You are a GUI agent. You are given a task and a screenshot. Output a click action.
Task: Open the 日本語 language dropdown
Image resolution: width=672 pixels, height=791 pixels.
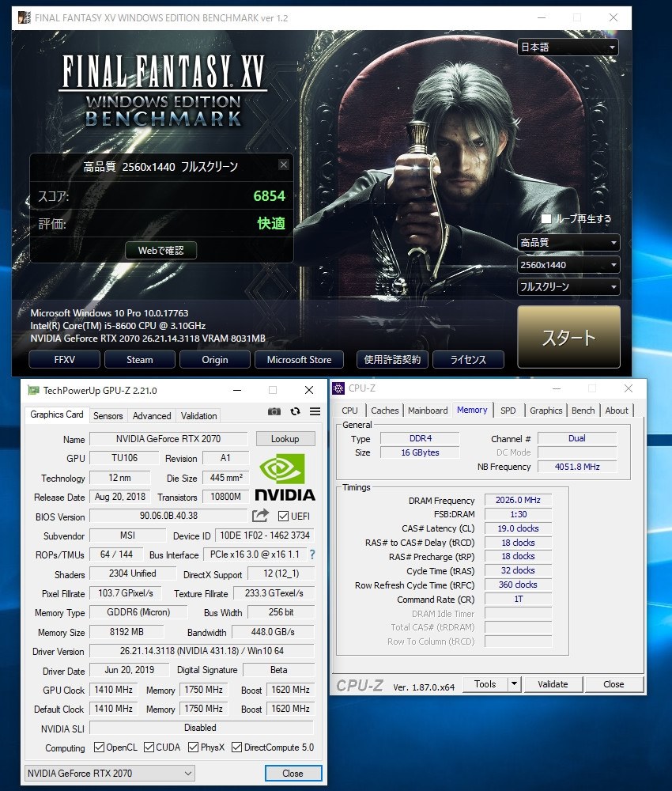point(568,47)
